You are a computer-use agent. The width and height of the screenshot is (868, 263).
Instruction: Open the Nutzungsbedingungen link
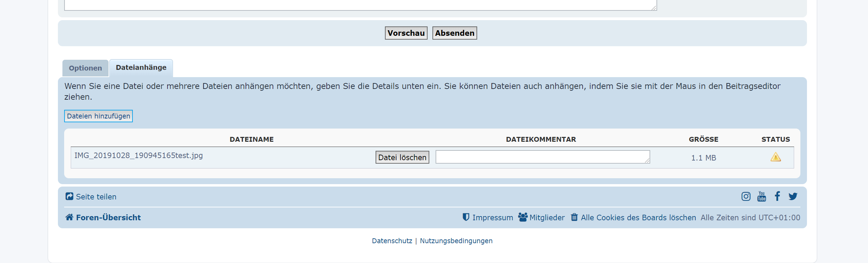(x=456, y=241)
